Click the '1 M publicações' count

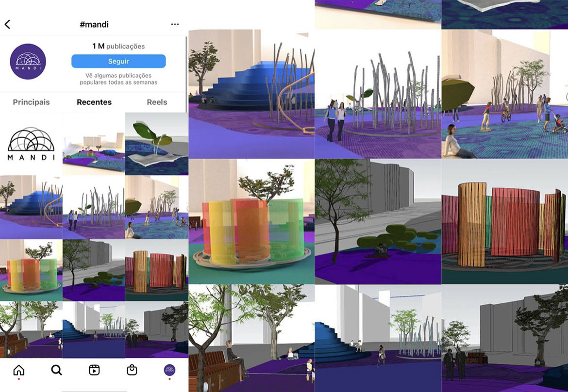pyautogui.click(x=118, y=46)
